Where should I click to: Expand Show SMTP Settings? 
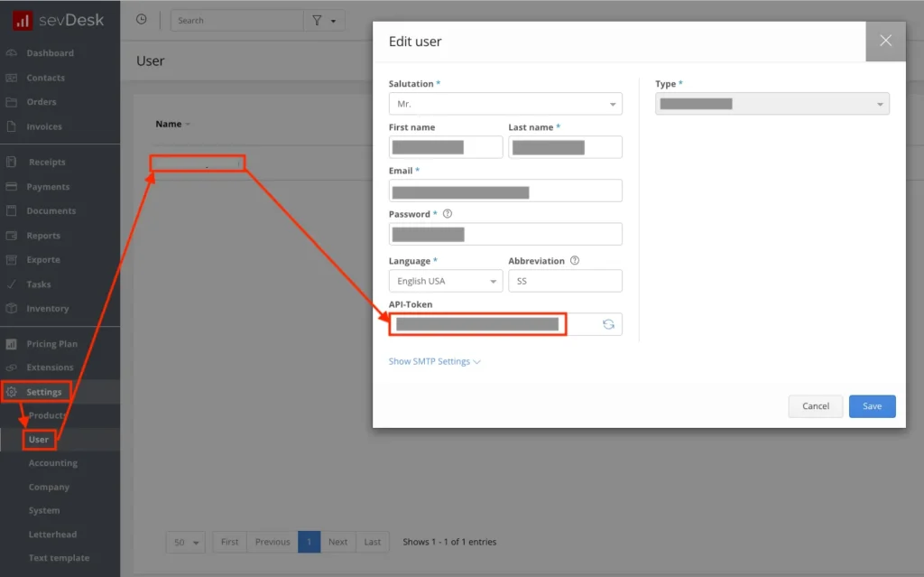(x=434, y=361)
